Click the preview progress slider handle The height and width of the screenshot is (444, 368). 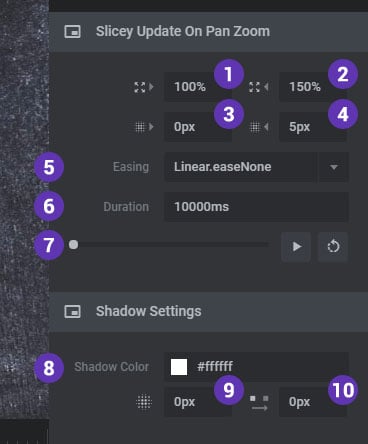[74, 245]
